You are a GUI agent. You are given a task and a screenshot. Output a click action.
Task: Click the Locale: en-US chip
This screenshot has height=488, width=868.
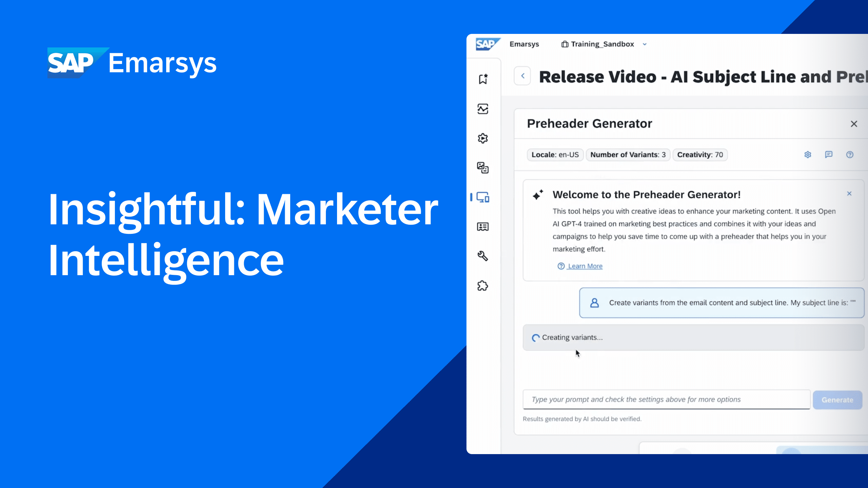555,155
